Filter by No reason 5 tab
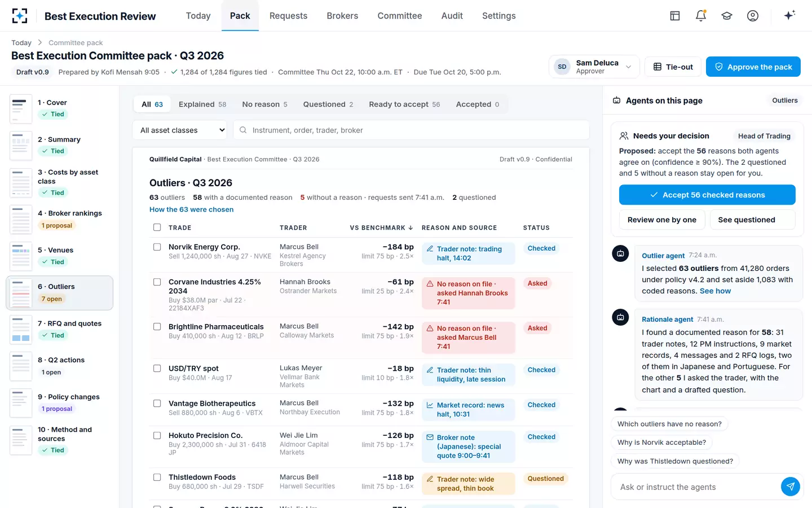The image size is (812, 508). coord(264,104)
